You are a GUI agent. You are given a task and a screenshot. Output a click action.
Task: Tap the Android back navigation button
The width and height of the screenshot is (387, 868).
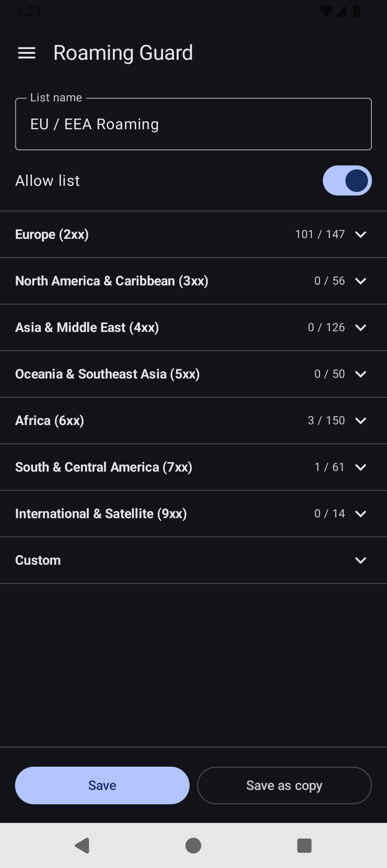pyautogui.click(x=82, y=845)
